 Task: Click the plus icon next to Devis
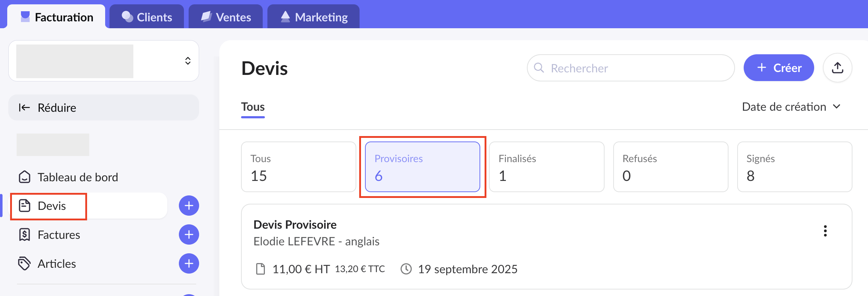(189, 206)
